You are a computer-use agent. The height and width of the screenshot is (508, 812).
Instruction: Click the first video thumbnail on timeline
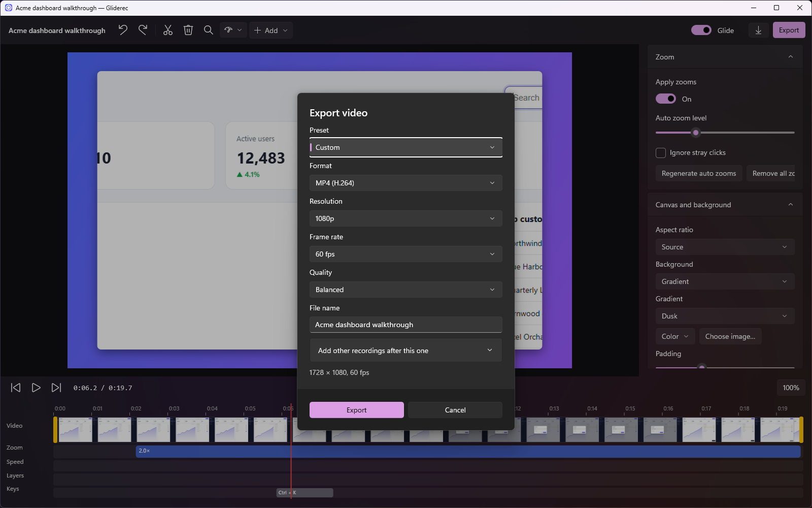[x=76, y=430]
